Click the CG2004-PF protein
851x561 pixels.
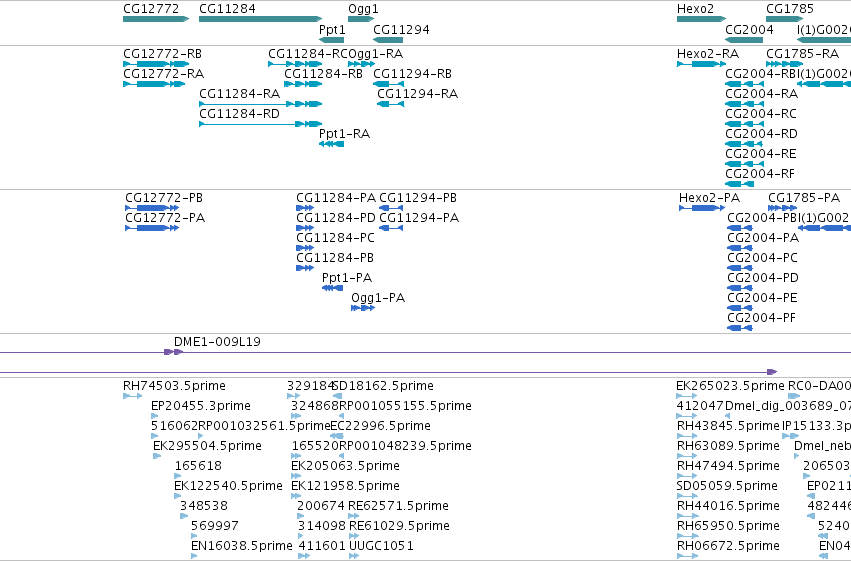coord(740,328)
